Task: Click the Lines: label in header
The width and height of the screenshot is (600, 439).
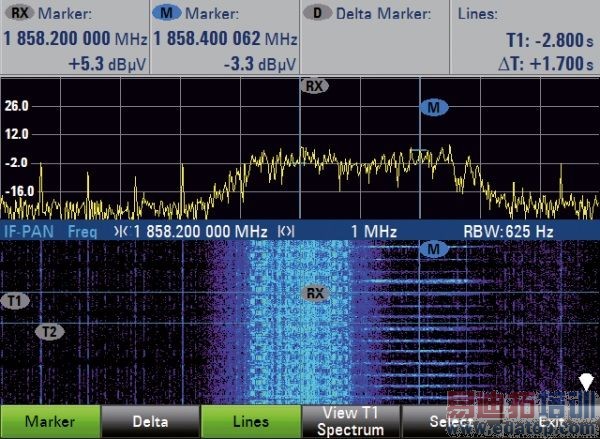Action: (x=478, y=14)
